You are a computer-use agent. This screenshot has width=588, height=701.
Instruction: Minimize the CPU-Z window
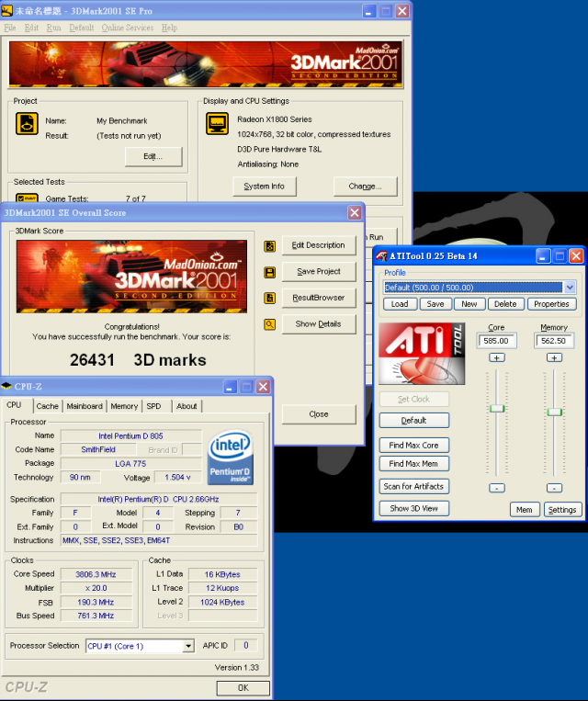[x=231, y=387]
